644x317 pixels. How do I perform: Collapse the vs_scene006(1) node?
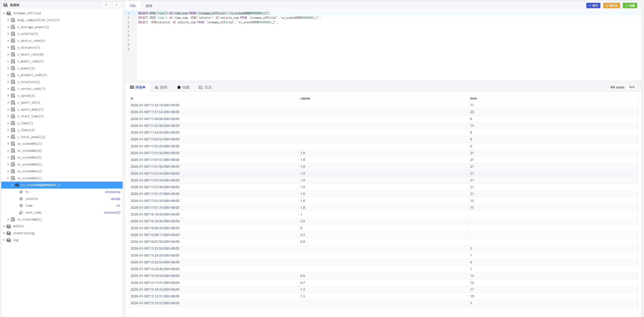(x=8, y=178)
